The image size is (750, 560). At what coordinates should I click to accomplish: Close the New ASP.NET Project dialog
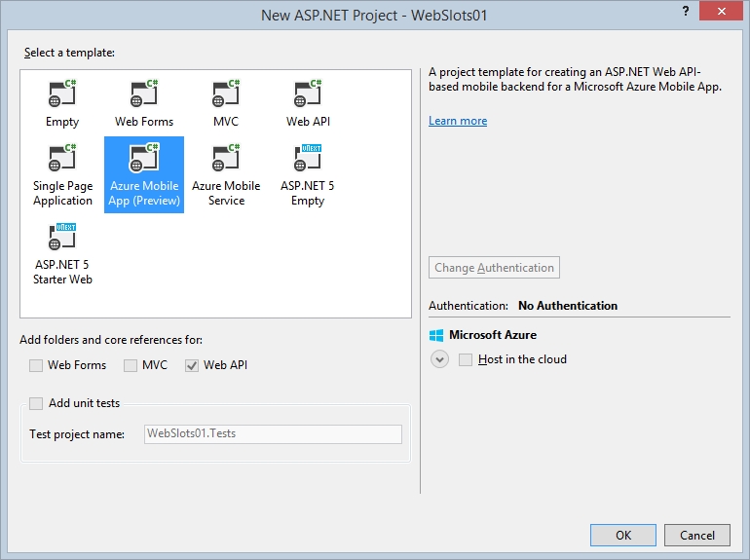coord(721,11)
